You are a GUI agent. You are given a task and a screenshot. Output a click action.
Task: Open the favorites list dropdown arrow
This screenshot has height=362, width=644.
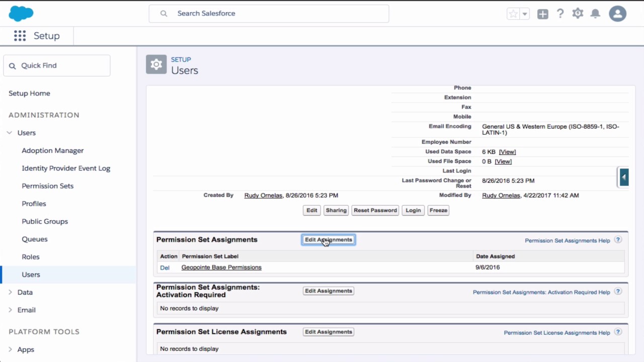(x=525, y=14)
